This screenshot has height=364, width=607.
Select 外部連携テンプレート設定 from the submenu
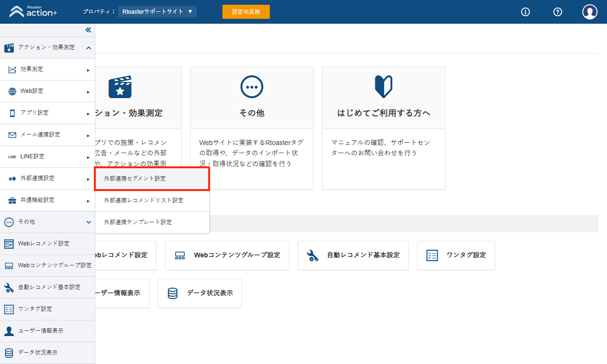(x=152, y=222)
